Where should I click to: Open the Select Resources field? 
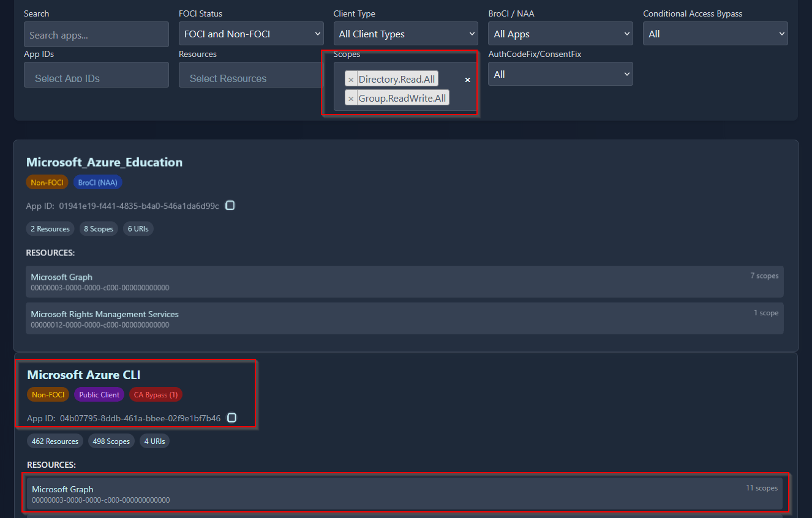click(251, 75)
